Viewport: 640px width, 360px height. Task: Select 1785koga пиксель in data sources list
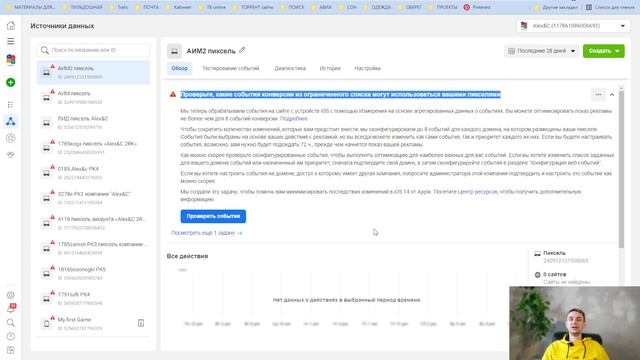point(93,148)
